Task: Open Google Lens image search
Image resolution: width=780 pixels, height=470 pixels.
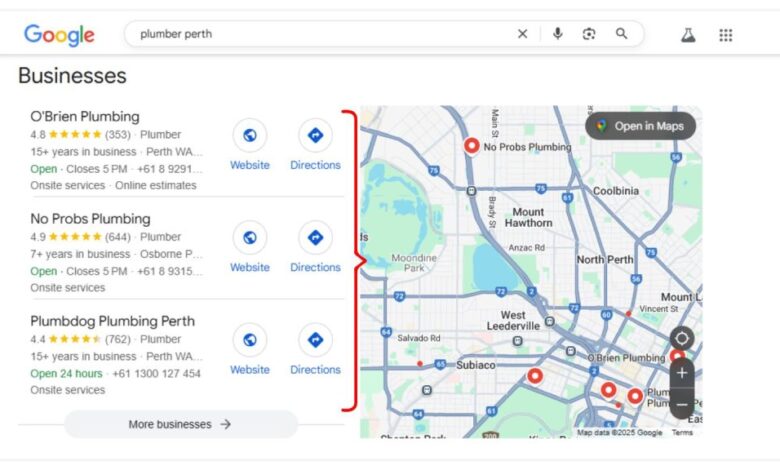Action: (x=589, y=34)
